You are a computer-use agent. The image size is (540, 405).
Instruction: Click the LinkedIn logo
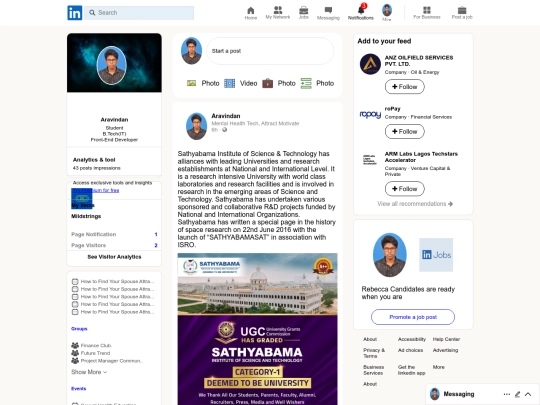[74, 13]
